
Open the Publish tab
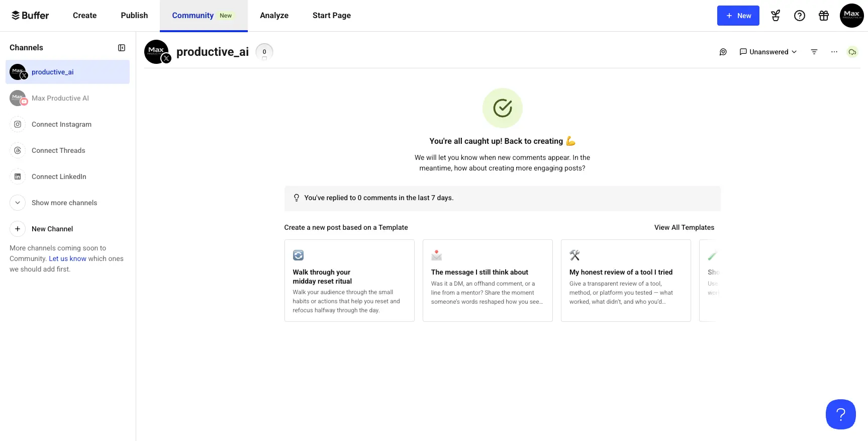[134, 16]
